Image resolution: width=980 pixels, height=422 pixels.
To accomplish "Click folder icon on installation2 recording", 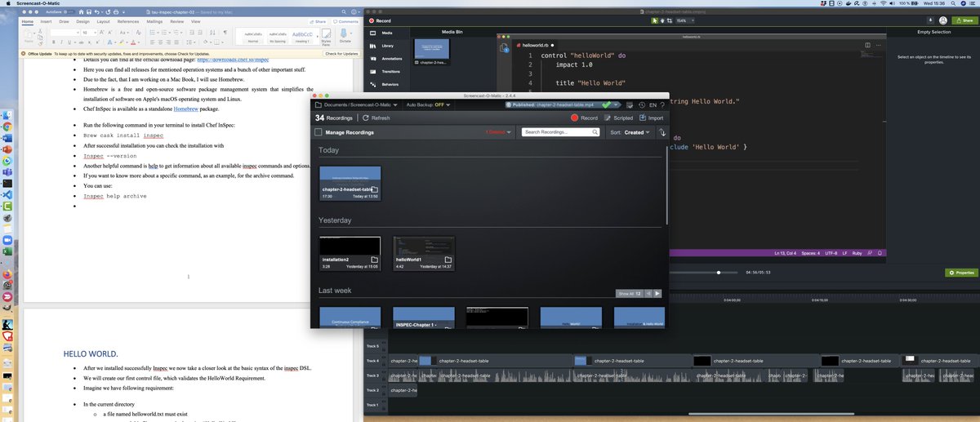I will coord(374,260).
